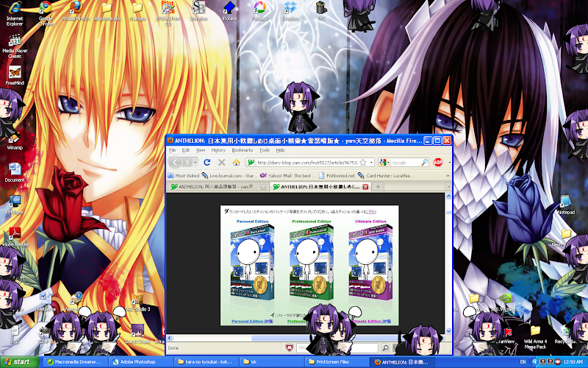Viewport: 588px width, 368px height.
Task: Open the FreeMind butterfly shortcut
Action: pyautogui.click(x=15, y=75)
